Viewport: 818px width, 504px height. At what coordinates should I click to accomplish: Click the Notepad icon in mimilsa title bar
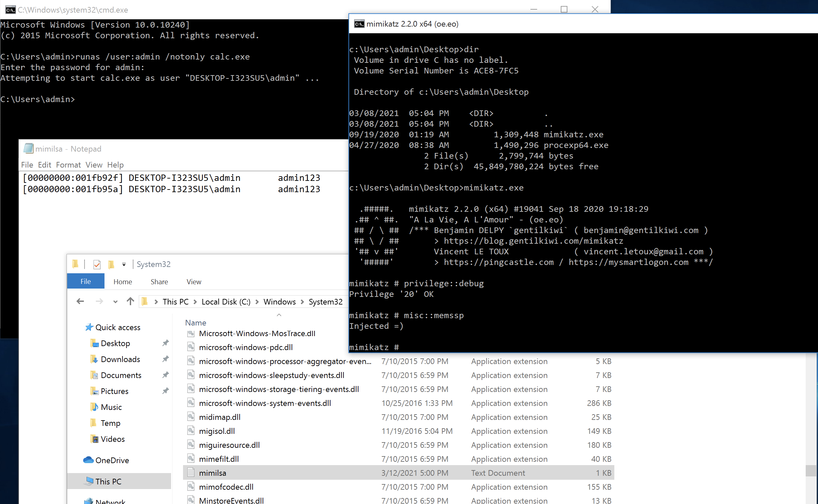point(28,149)
